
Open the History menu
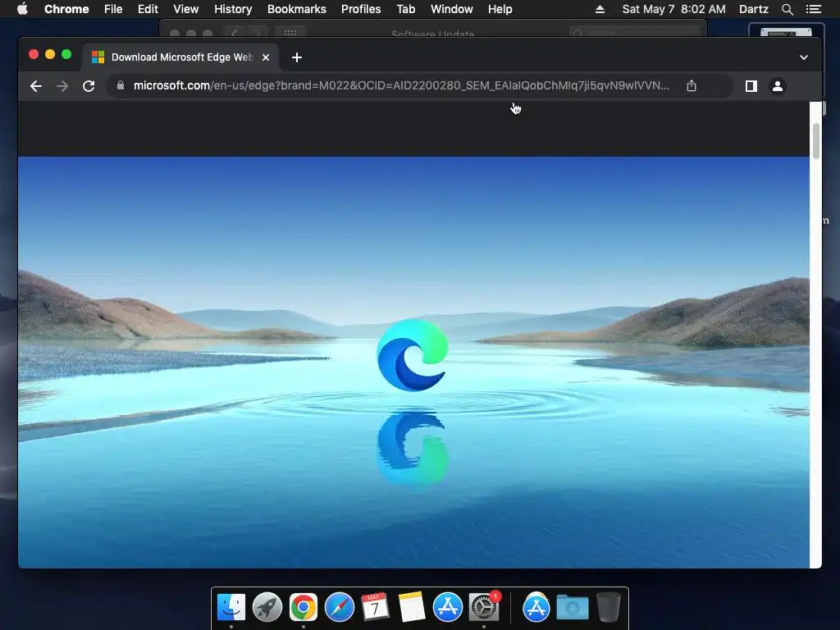pos(233,9)
